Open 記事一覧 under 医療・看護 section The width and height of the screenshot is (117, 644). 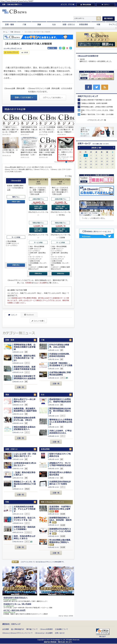(x=21, y=387)
